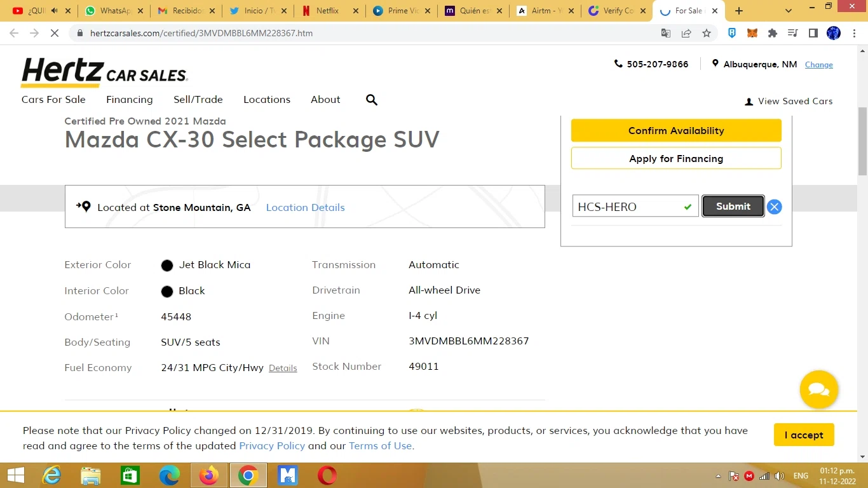Image resolution: width=868 pixels, height=488 pixels.
Task: Bookmark this page with the star icon
Action: tap(707, 33)
